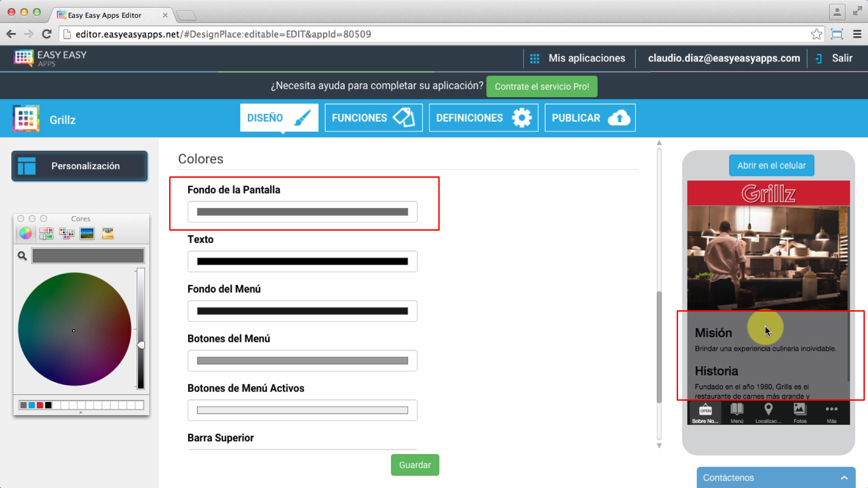
Task: Open the FUNCIONES tab
Action: [x=373, y=118]
